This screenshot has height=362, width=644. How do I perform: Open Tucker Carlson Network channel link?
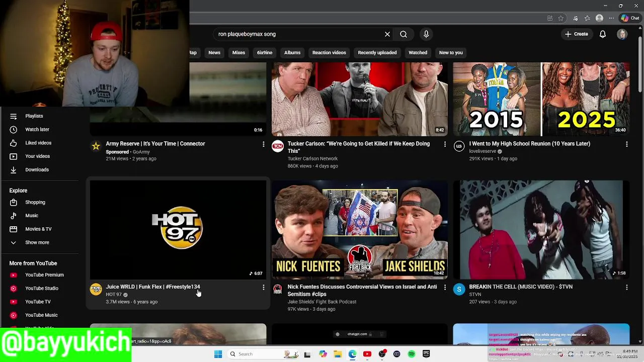312,158
